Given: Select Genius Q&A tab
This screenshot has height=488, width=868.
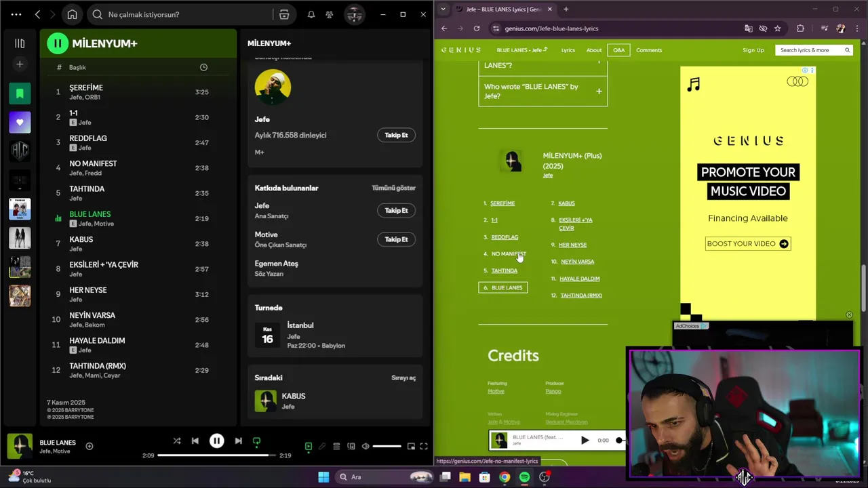Looking at the screenshot, I should tap(619, 50).
